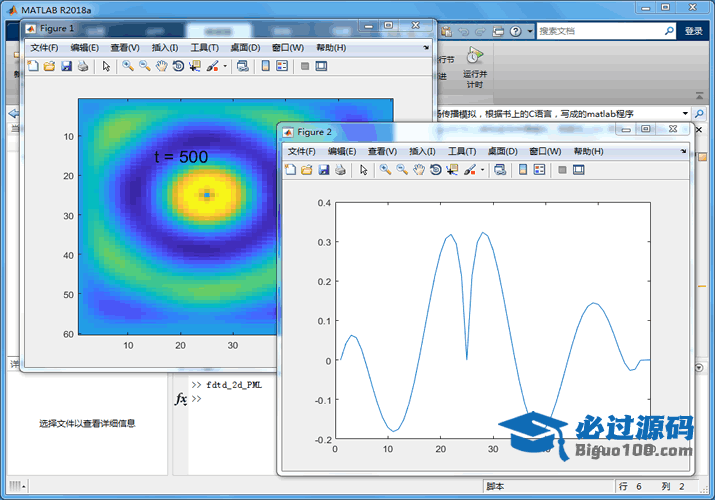
Task: Activate Pan hand tool in Figure 2
Action: 419,170
